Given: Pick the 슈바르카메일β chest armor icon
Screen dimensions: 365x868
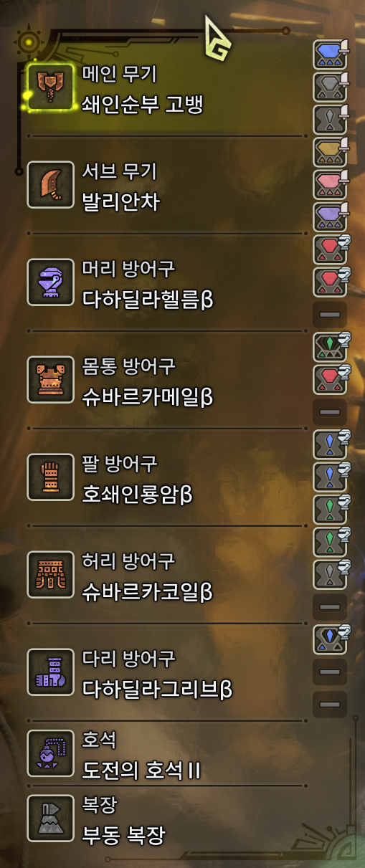Looking at the screenshot, I should (x=51, y=380).
